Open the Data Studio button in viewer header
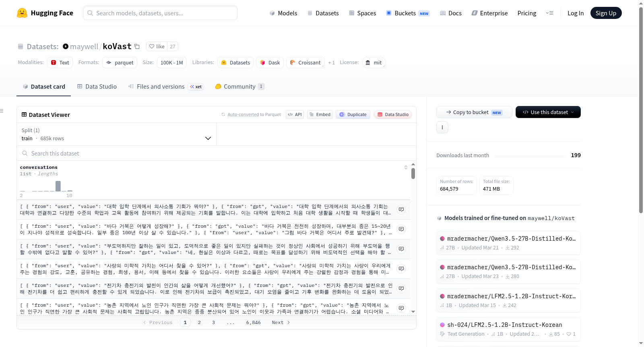This screenshot has width=644, height=347. (x=392, y=114)
